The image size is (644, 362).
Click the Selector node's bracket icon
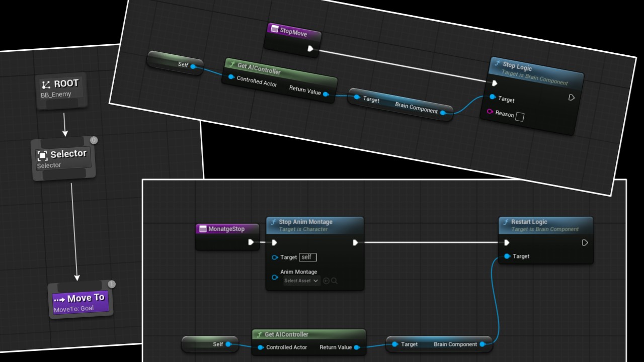(x=42, y=155)
